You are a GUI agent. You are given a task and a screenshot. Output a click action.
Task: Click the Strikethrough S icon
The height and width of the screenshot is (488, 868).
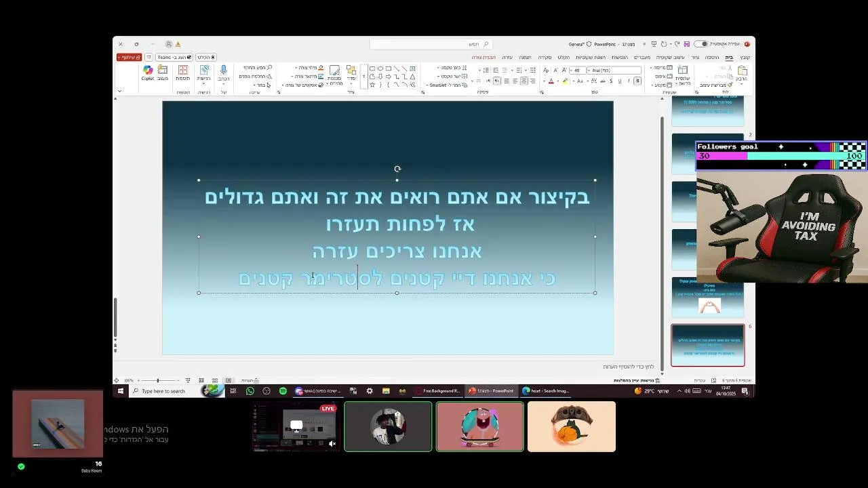pyautogui.click(x=611, y=81)
